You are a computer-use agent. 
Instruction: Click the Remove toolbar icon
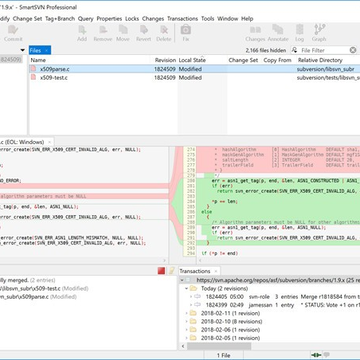pyautogui.click(x=103, y=30)
